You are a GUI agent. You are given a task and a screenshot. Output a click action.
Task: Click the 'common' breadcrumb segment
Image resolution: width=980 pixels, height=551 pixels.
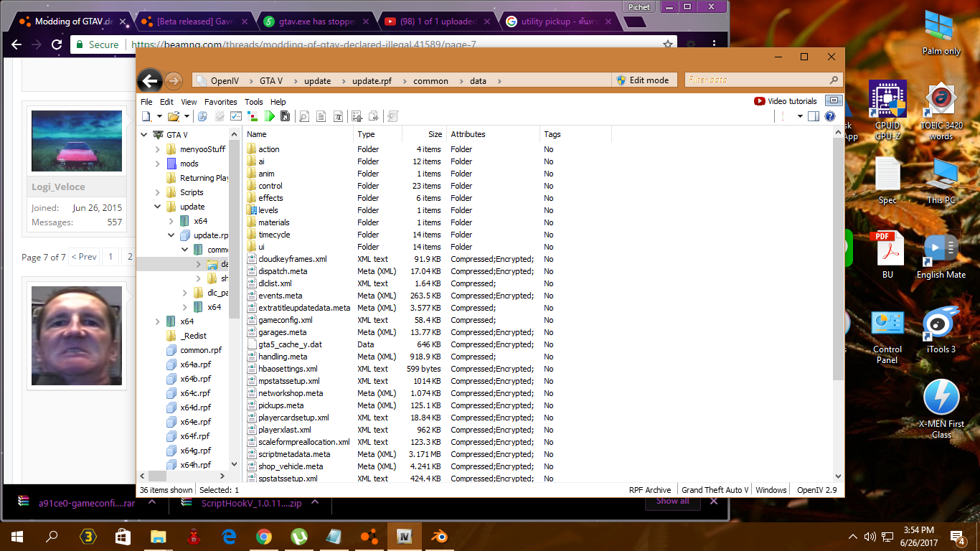pyautogui.click(x=430, y=81)
